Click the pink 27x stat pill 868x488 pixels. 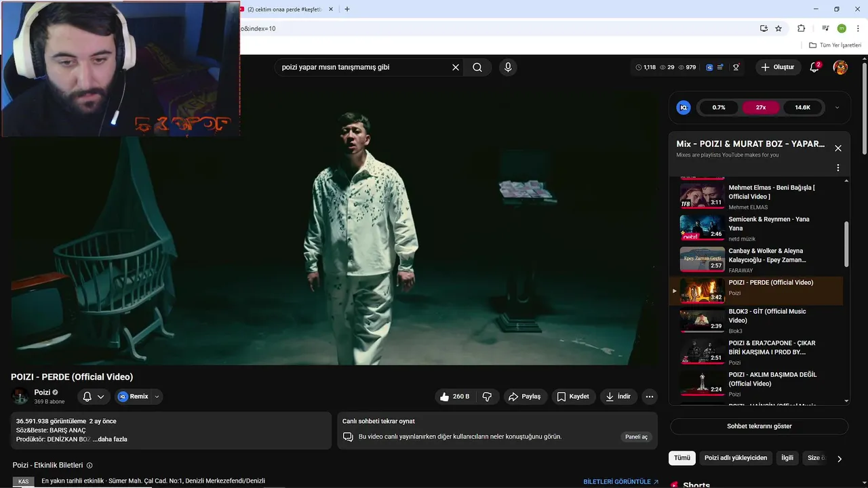point(761,107)
